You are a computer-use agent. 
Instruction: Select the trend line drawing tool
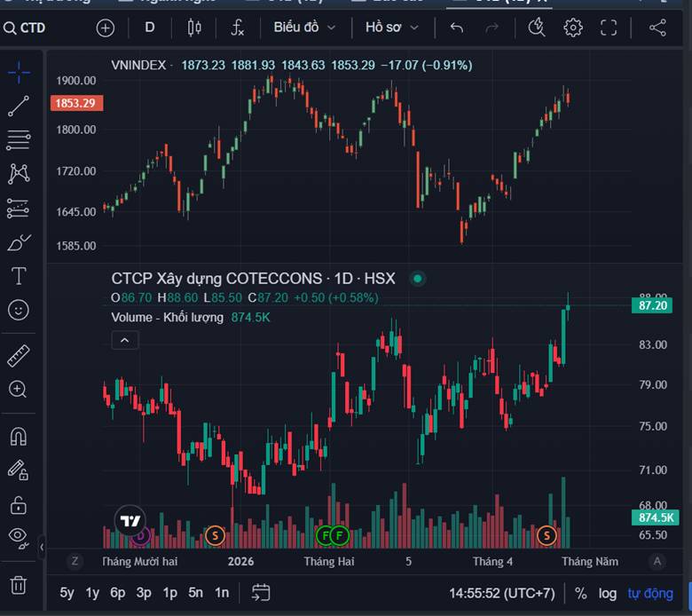tap(19, 107)
